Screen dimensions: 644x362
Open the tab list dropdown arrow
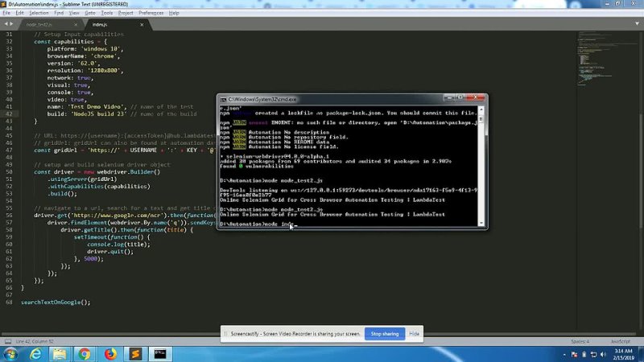pyautogui.click(x=637, y=24)
